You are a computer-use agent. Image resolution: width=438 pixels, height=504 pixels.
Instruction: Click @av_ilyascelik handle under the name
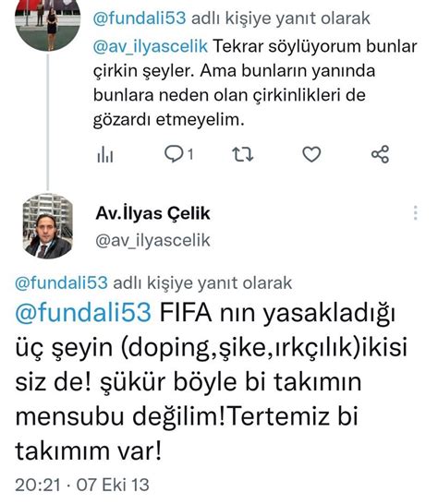click(x=152, y=240)
